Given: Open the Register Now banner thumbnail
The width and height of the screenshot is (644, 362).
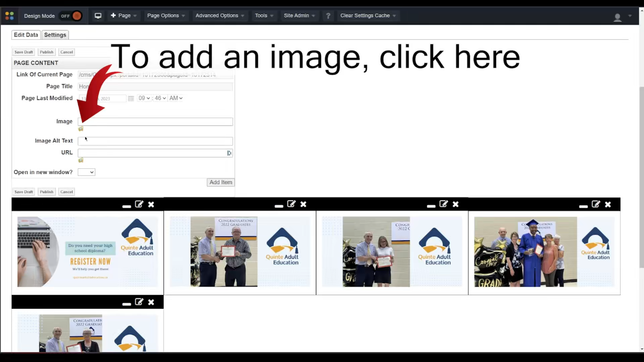Looking at the screenshot, I should click(x=88, y=252).
